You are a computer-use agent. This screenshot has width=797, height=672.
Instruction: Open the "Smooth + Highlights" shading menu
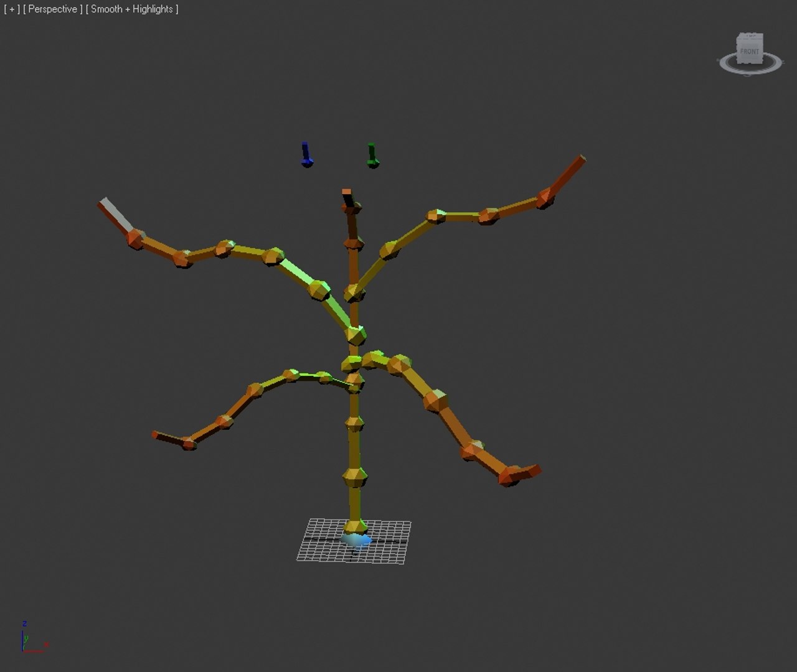[132, 9]
